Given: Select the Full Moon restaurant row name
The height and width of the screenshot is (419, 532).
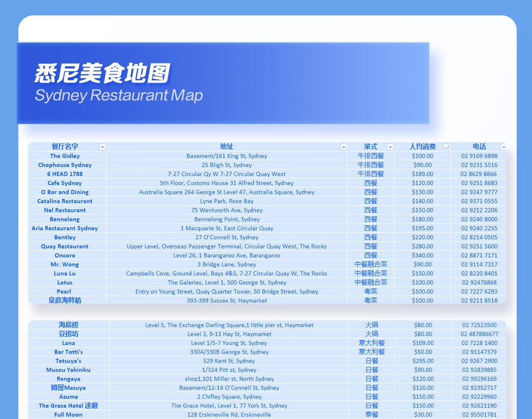Looking at the screenshot, I should [x=68, y=415].
